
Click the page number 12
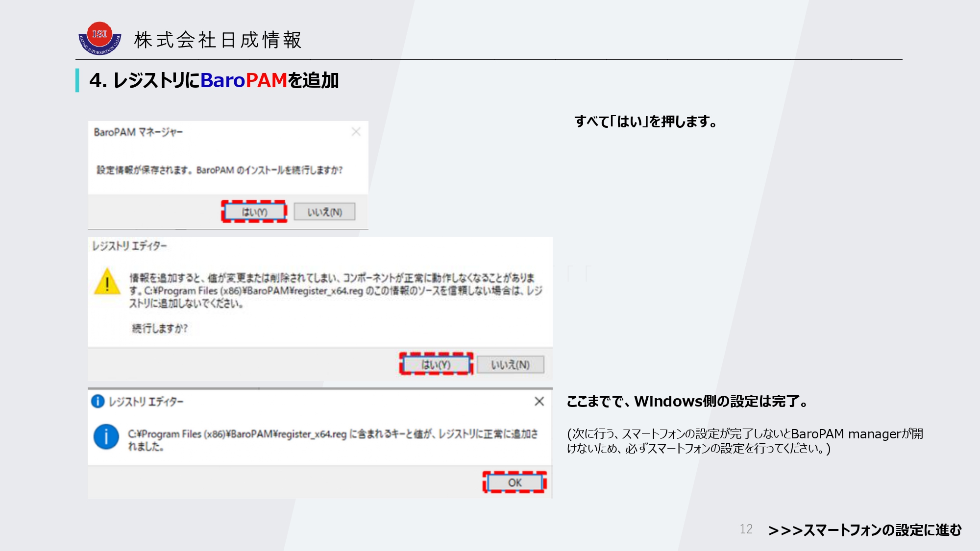pos(746,529)
